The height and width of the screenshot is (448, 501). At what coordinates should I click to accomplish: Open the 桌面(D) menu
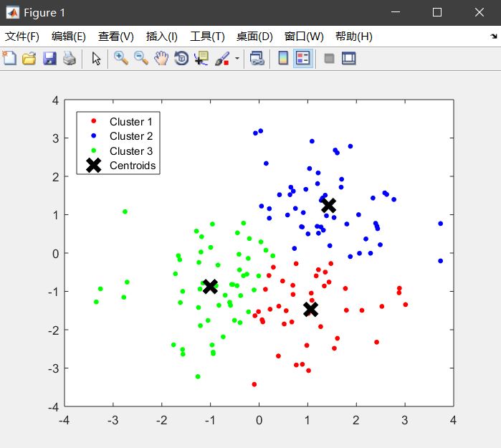(254, 37)
